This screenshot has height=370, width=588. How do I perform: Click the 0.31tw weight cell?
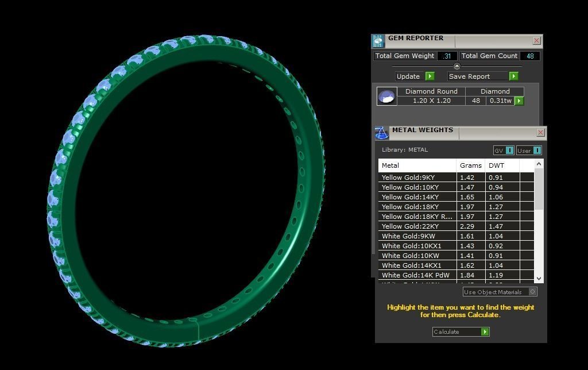click(500, 101)
